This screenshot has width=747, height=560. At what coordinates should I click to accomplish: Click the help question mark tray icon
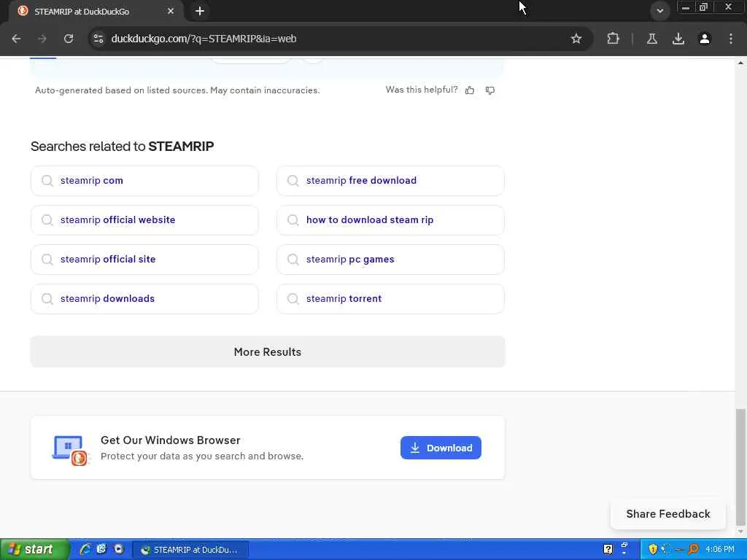click(x=608, y=550)
